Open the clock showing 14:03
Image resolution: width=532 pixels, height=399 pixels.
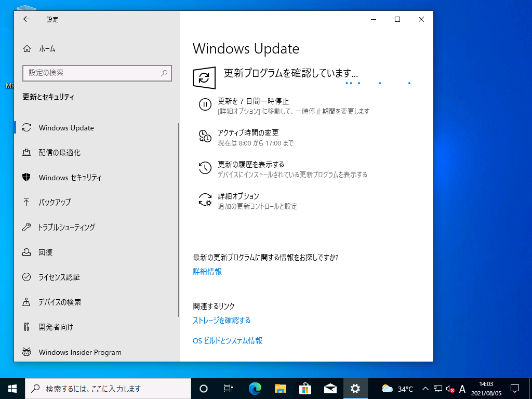(x=486, y=389)
